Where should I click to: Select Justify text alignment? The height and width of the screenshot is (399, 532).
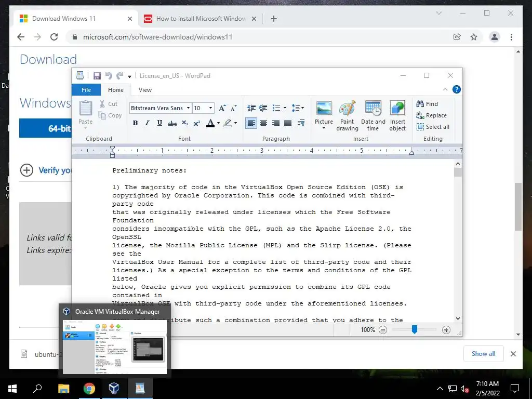coord(288,123)
